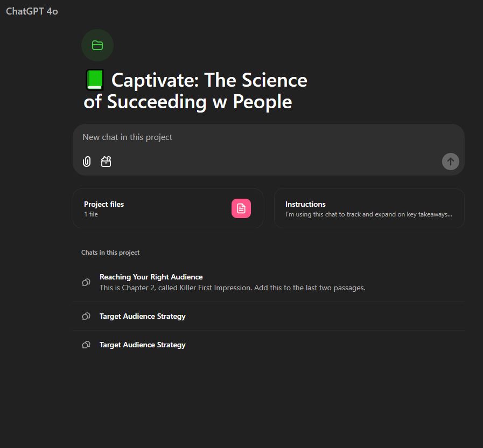Click the paperclip attach file icon
Image resolution: width=483 pixels, height=448 pixels.
click(x=87, y=162)
